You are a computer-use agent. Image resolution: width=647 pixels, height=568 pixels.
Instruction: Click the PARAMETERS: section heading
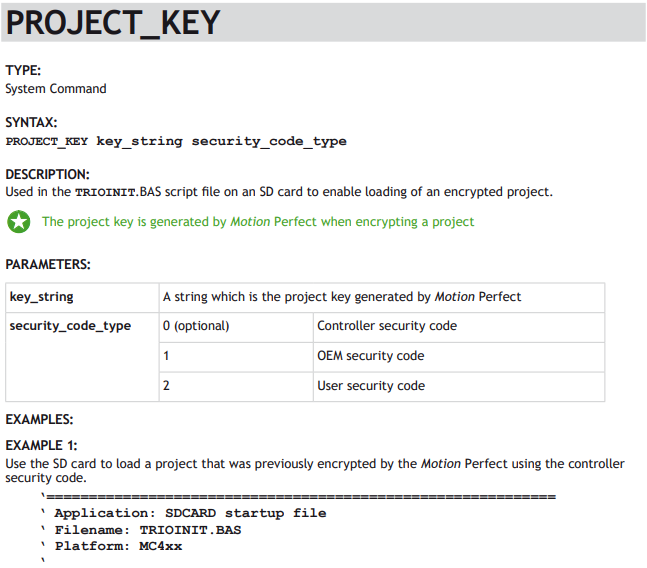48,264
